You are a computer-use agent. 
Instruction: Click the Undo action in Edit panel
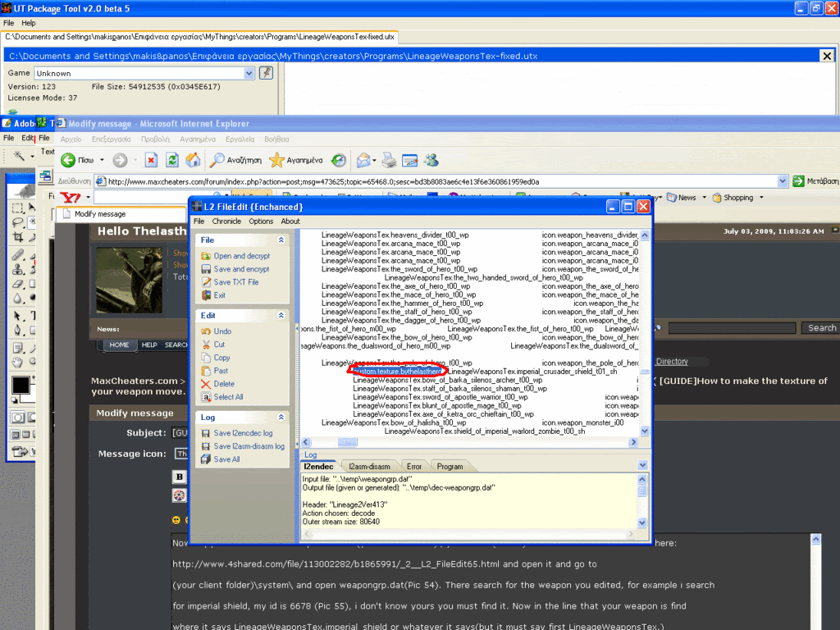[222, 331]
